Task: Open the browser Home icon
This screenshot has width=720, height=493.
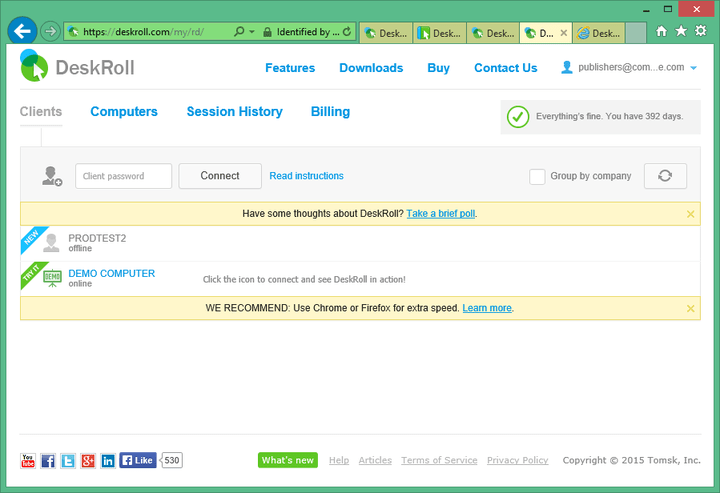Action: point(661,31)
